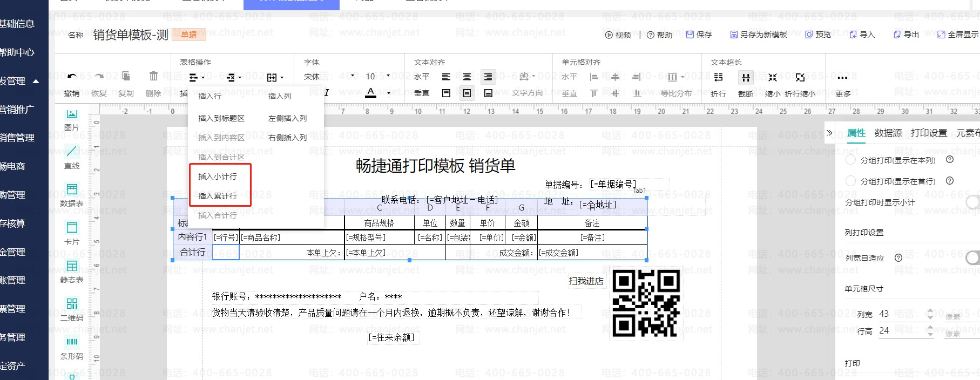This screenshot has width=980, height=380.
Task: Select wrap text (折行) overflow option
Action: [718, 77]
